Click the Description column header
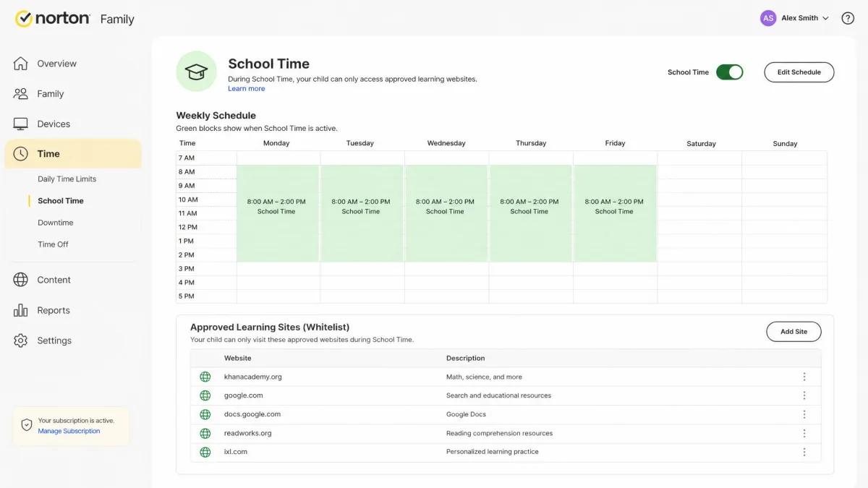 (466, 358)
